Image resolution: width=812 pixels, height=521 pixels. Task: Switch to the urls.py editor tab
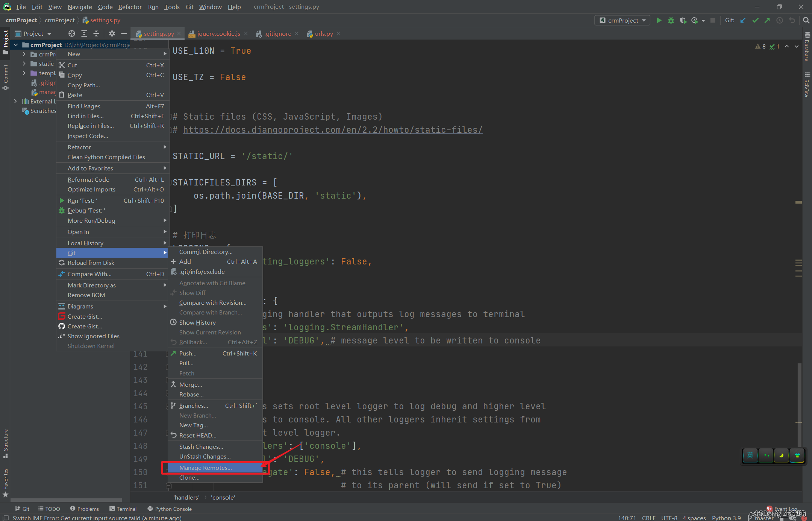(324, 33)
